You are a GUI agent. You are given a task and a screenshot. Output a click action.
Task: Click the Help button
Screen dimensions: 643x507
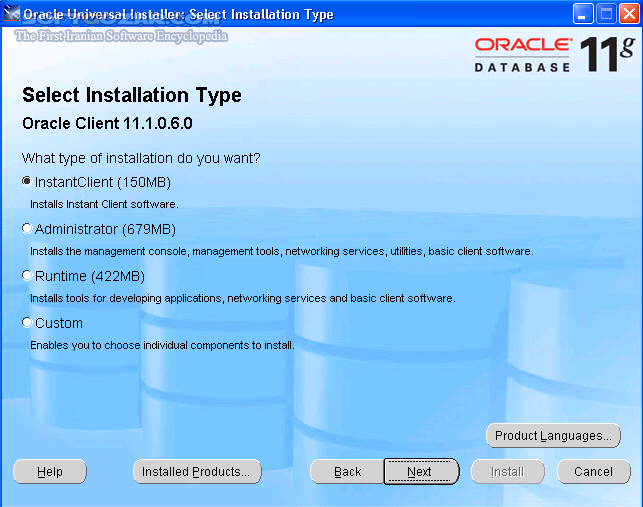click(50, 472)
